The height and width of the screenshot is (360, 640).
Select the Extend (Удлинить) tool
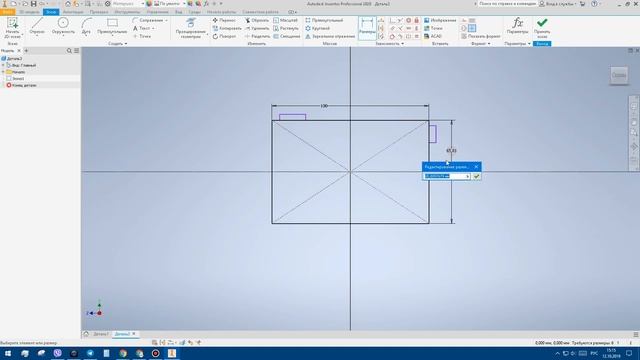(257, 28)
